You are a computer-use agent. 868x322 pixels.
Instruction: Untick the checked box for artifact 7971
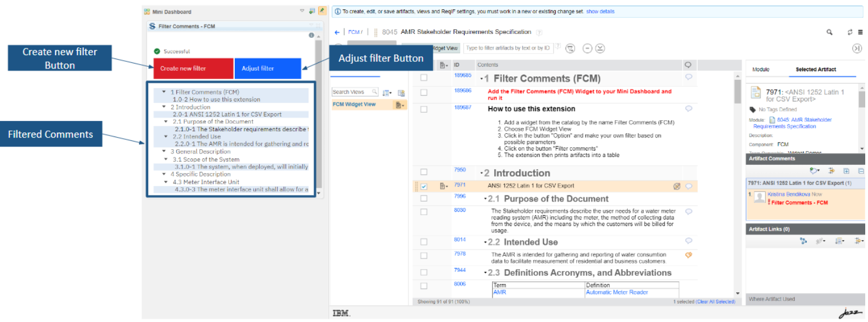[424, 187]
